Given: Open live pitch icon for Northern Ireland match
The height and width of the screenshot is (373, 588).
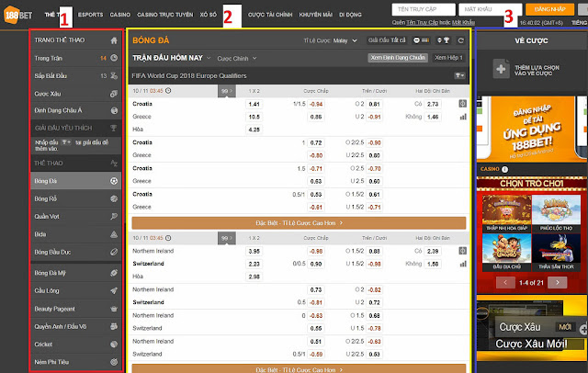Looking at the screenshot, I should click(463, 251).
